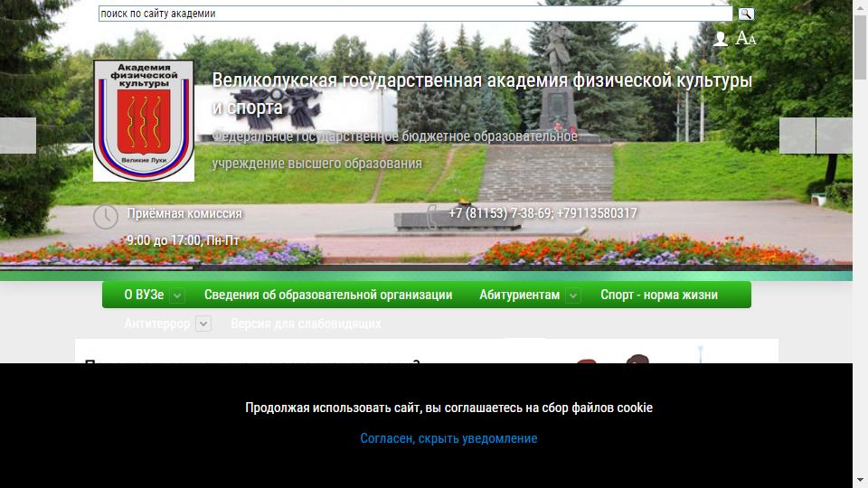Click Согласен, скрыть уведомление link

coord(448,438)
